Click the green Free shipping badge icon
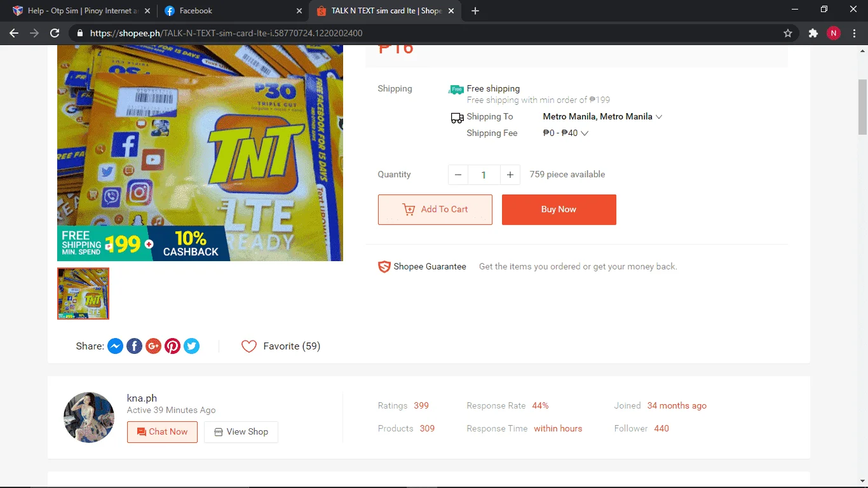Screen dimensions: 868x488 click(456, 90)
